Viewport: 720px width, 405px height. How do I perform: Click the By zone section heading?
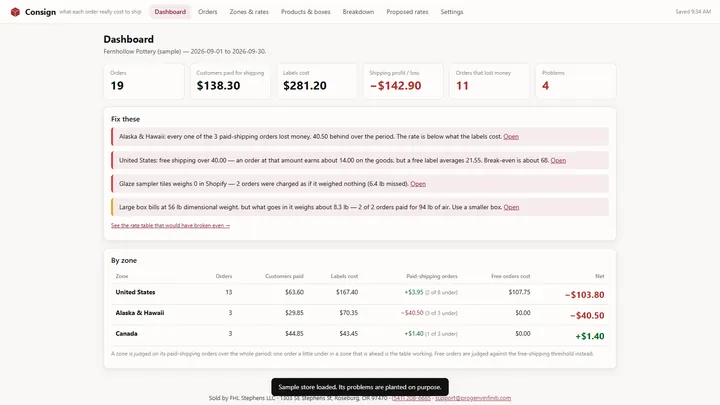(124, 260)
